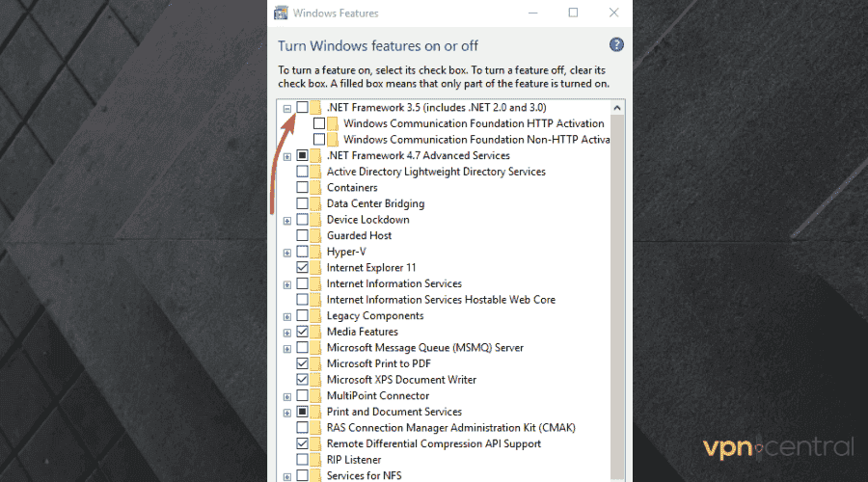Tick the Containers checkbox
The height and width of the screenshot is (482, 868).
(302, 188)
